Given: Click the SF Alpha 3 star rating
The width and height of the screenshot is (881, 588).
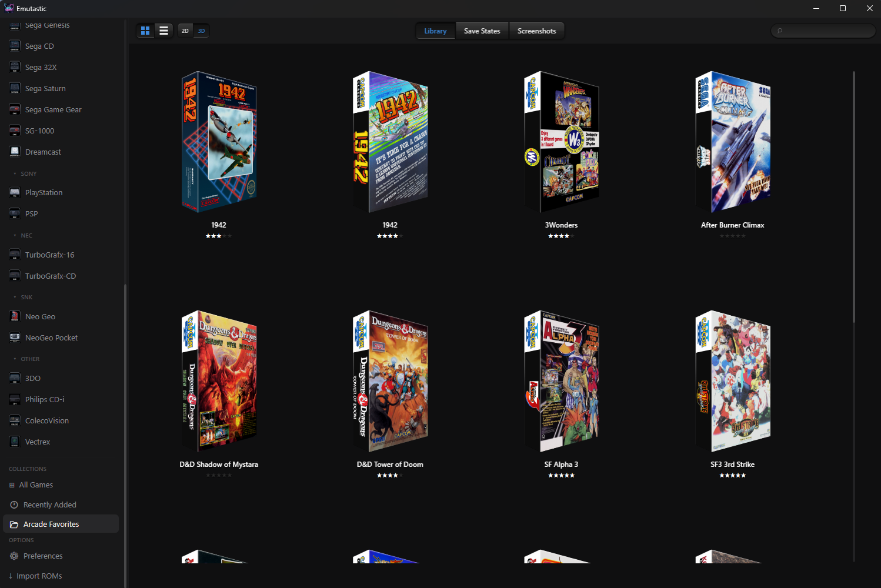Looking at the screenshot, I should click(561, 475).
